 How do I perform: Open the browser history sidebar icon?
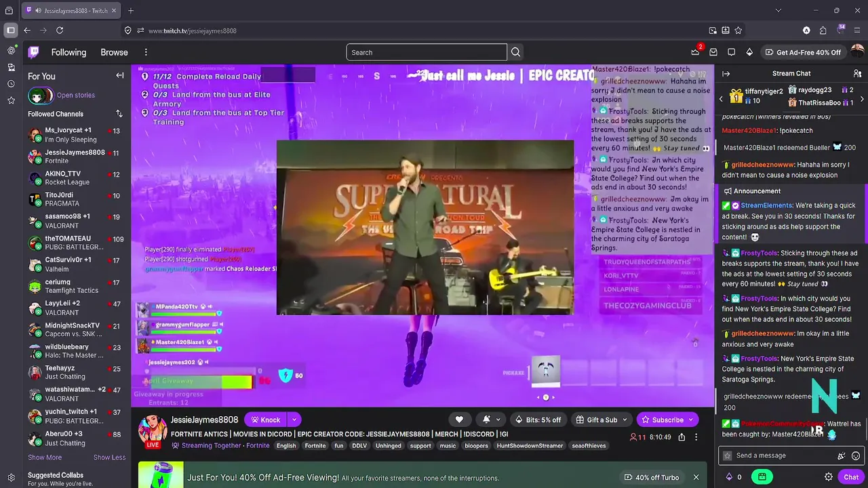11,84
